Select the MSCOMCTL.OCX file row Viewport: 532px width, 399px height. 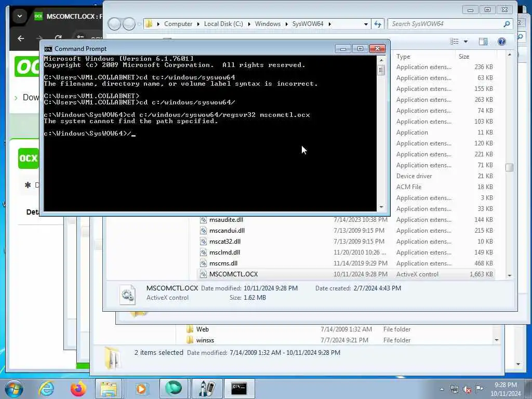[x=345, y=274]
